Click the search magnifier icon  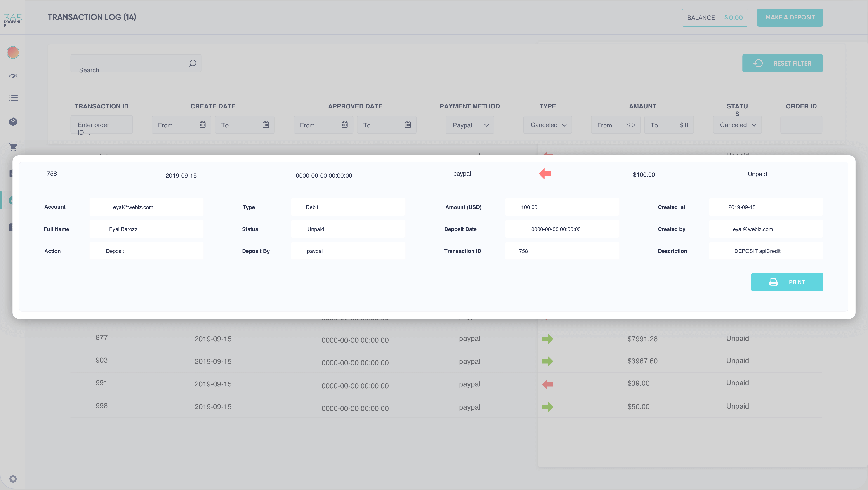[192, 63]
